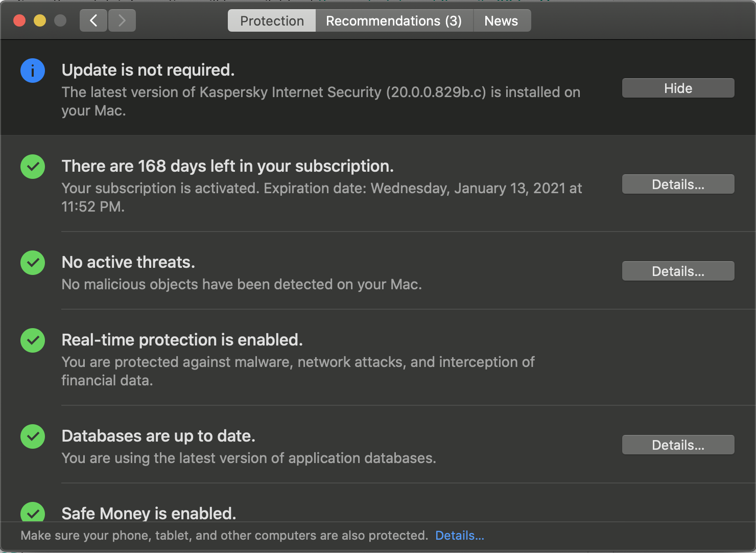Click green checkmark for Real-time protection

coord(33,340)
